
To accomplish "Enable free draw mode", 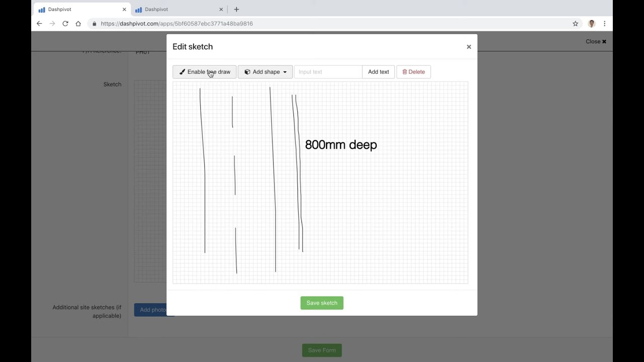I will coord(204,72).
